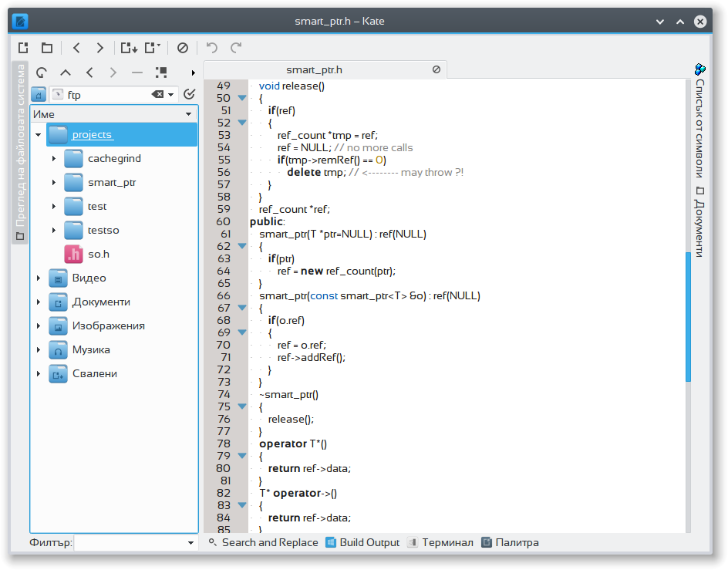The image size is (728, 570).
Task: Open the Палитра panel
Action: pyautogui.click(x=510, y=542)
